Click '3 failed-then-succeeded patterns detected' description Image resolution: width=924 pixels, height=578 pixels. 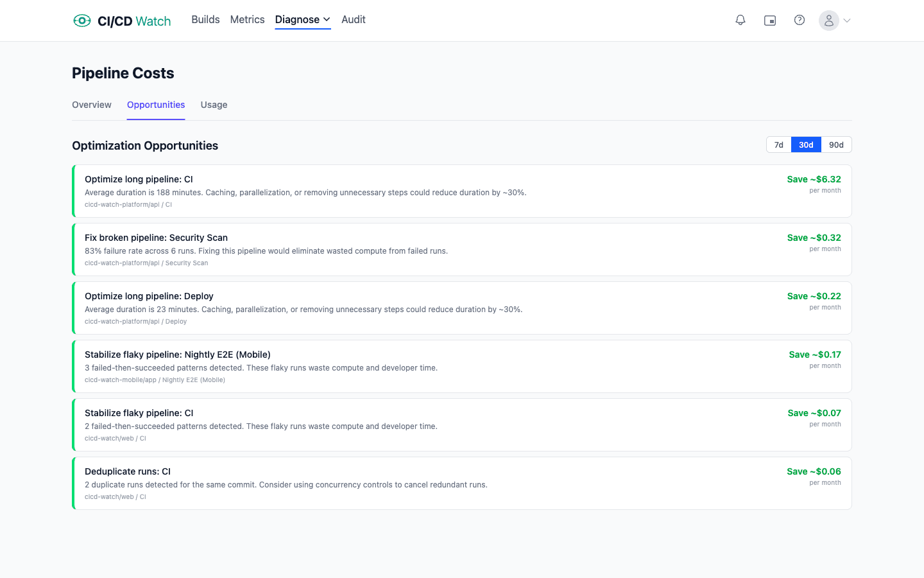[261, 368]
